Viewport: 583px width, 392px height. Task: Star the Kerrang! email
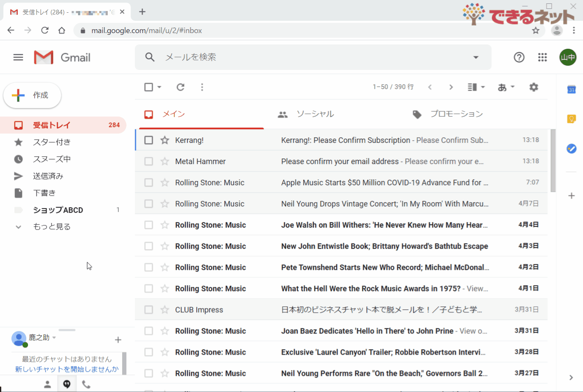pos(165,140)
